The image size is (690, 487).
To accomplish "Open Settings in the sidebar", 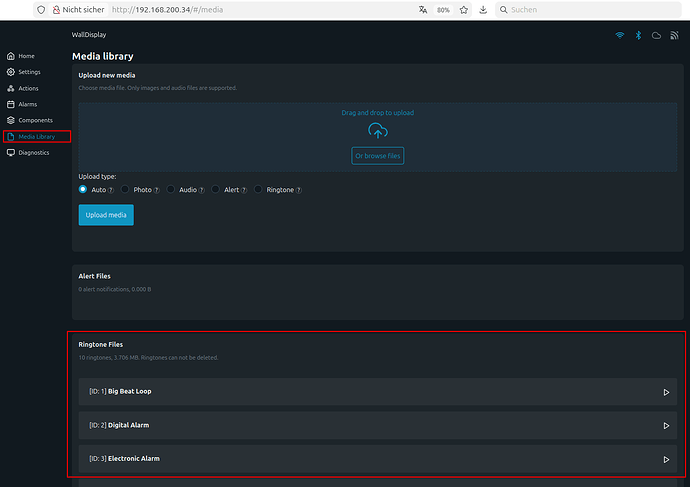I will click(24, 72).
